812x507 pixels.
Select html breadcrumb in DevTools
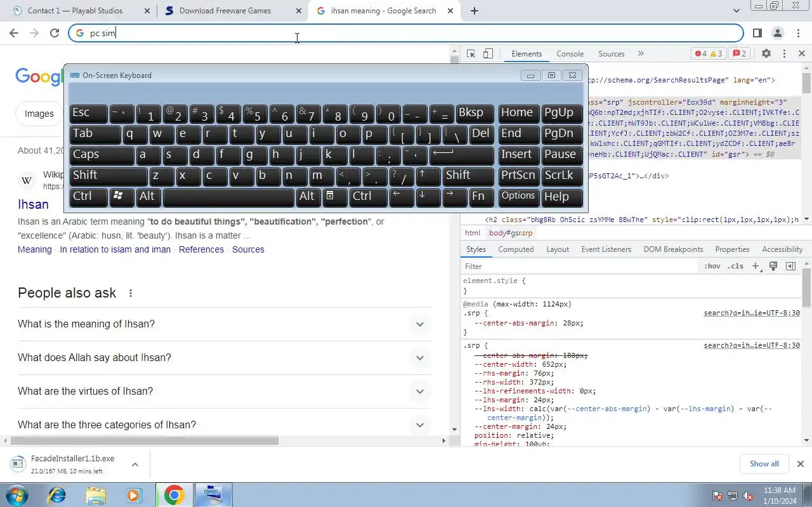tap(473, 233)
